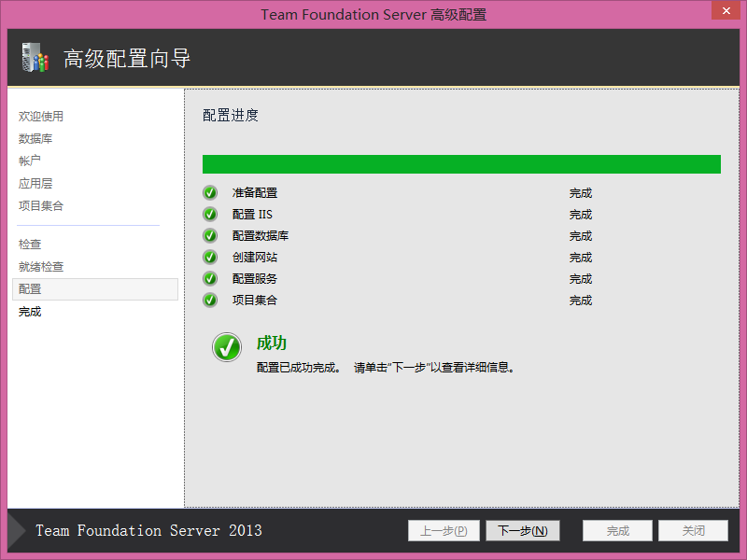Click the green configuration progress bar
The height and width of the screenshot is (560, 747).
pyautogui.click(x=461, y=164)
